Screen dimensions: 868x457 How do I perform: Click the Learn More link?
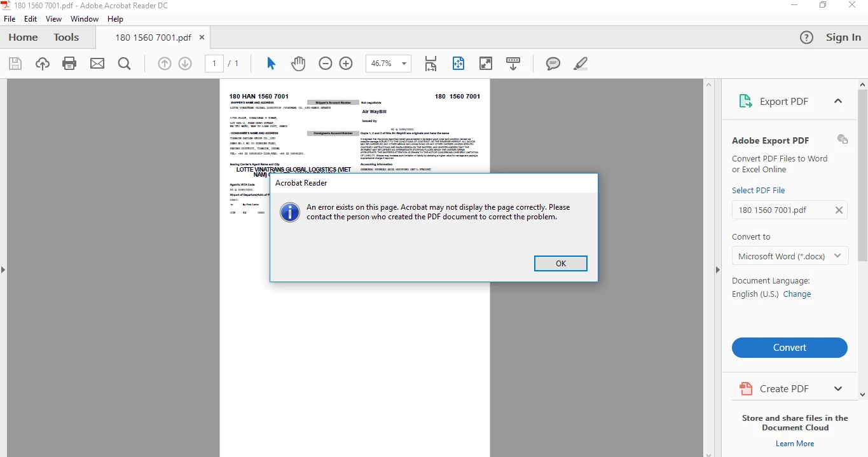point(795,444)
